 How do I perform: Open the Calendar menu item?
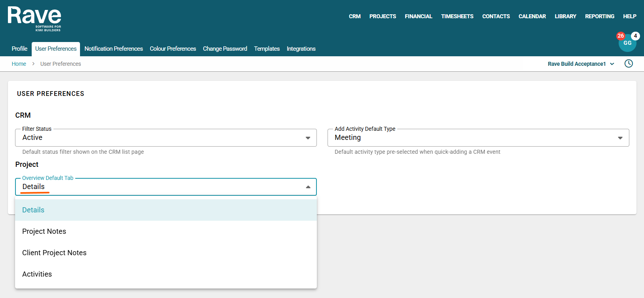pyautogui.click(x=532, y=16)
